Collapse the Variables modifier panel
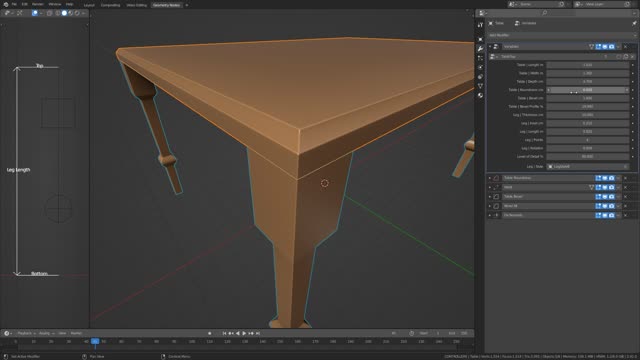The image size is (640, 360). pos(490,47)
